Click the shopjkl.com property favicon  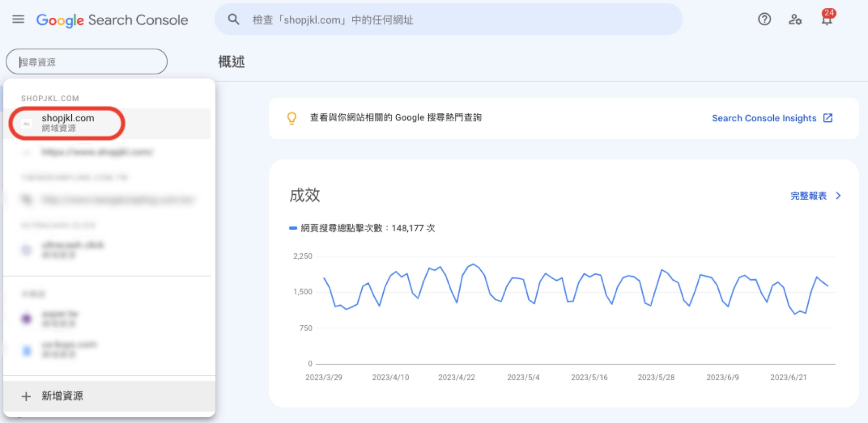tap(27, 124)
